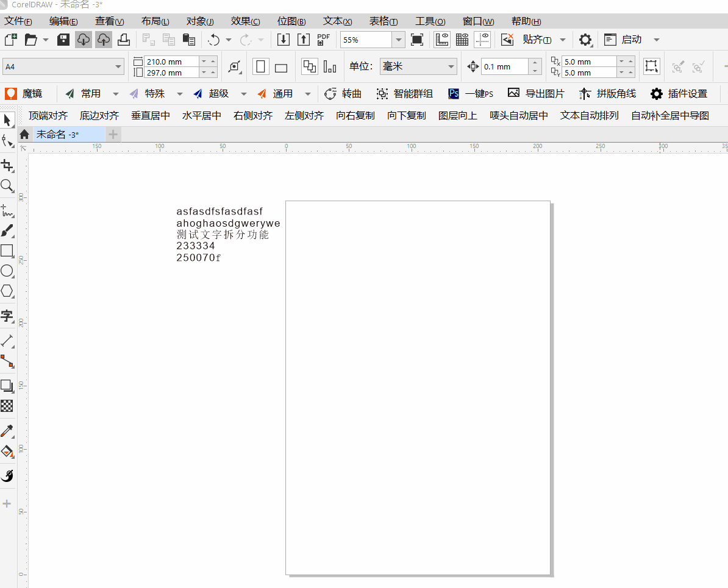
Task: Expand the 特殊 plugin dropdown arrow
Action: click(x=180, y=94)
